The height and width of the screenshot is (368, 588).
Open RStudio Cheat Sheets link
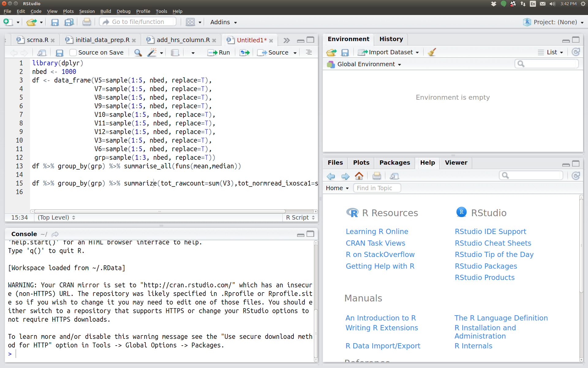492,243
